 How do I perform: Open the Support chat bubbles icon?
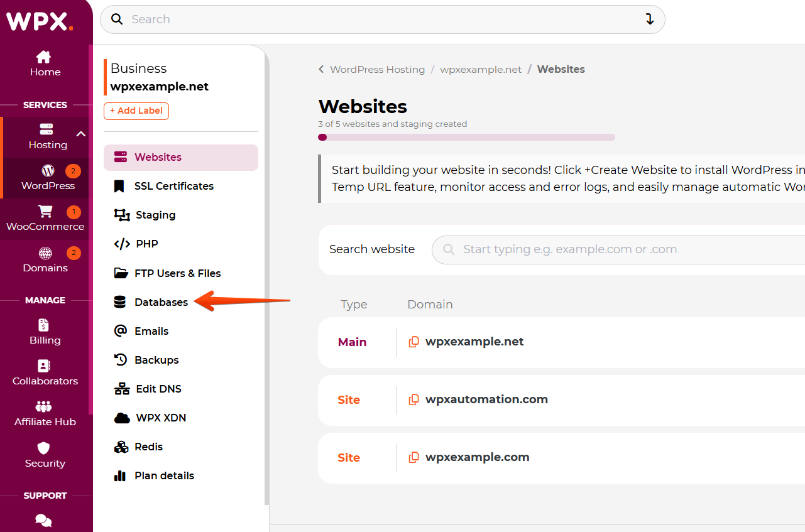tap(43, 521)
